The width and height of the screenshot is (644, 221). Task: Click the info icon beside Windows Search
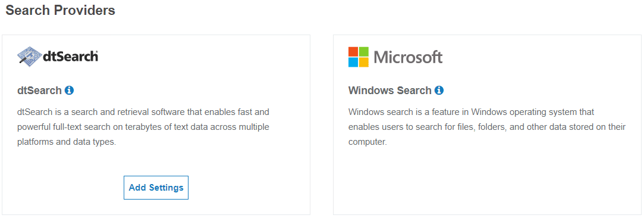click(x=439, y=90)
